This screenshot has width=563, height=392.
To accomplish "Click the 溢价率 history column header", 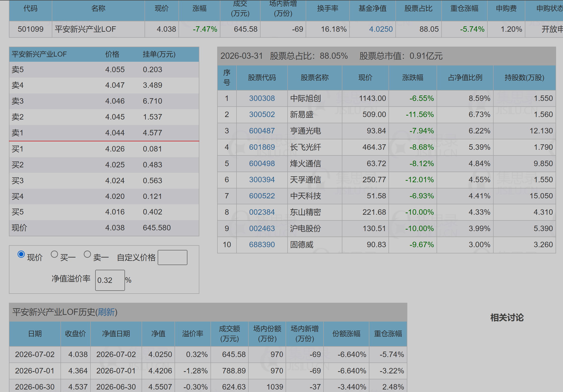I will coord(193,334).
